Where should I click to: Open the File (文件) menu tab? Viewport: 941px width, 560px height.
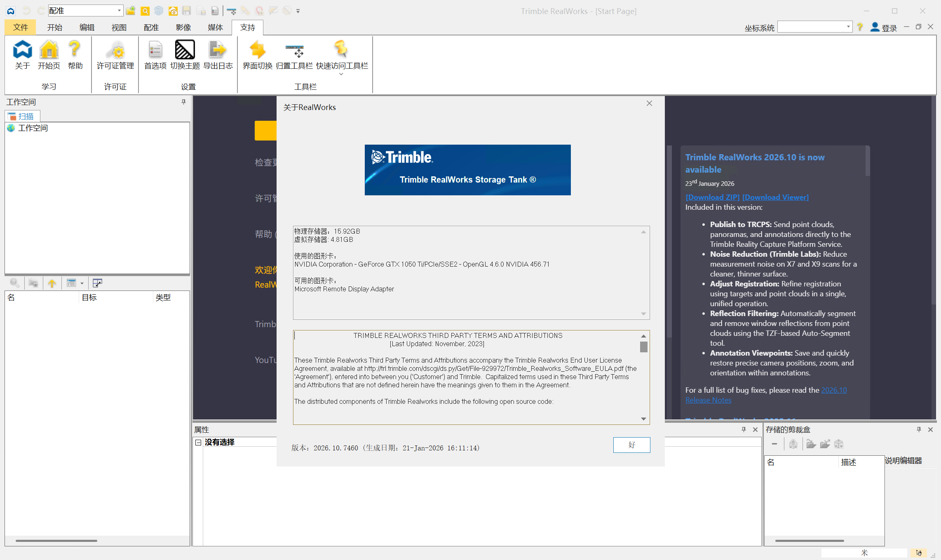click(x=20, y=27)
